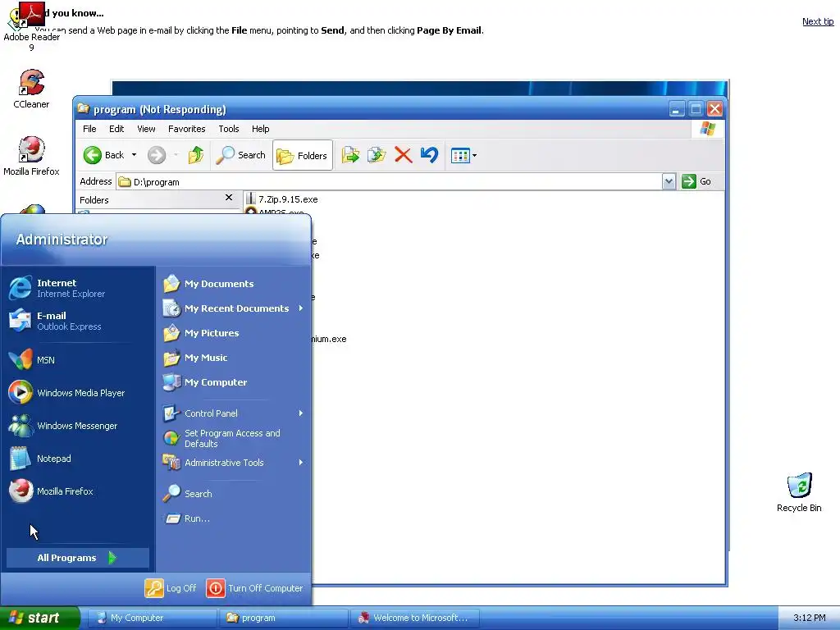This screenshot has height=630, width=840.
Task: Click the Copy To toolbar icon
Action: pyautogui.click(x=377, y=155)
